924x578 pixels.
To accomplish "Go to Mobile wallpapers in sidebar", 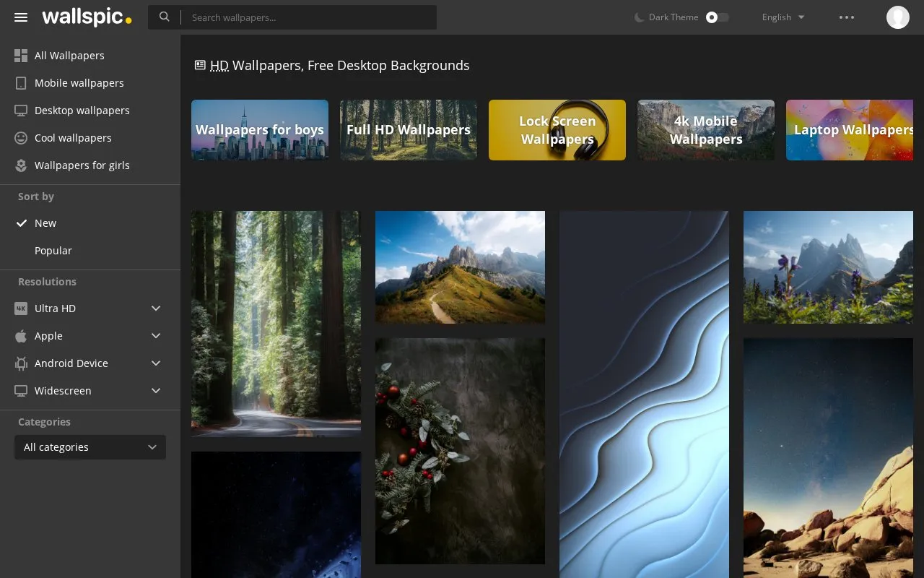I will [x=90, y=83].
